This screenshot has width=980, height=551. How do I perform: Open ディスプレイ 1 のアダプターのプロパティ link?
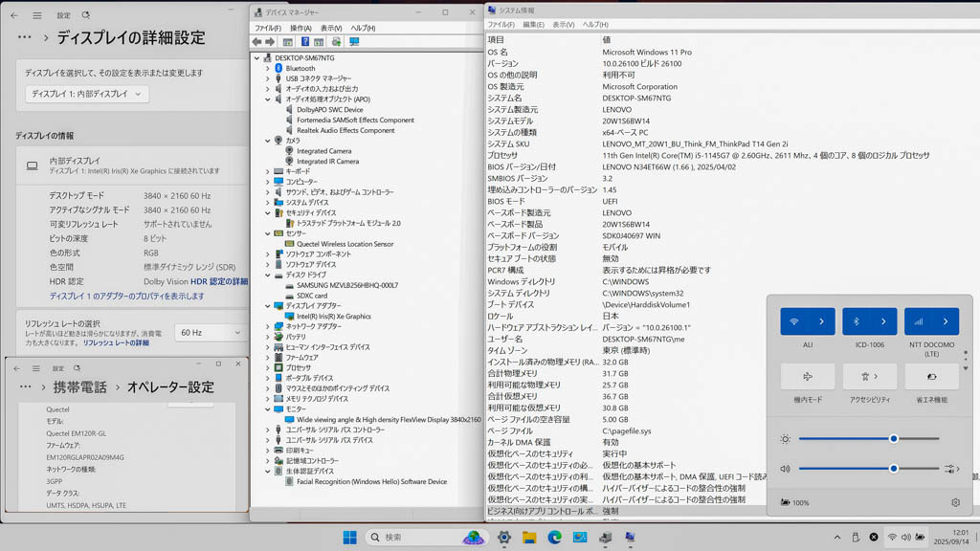point(127,297)
